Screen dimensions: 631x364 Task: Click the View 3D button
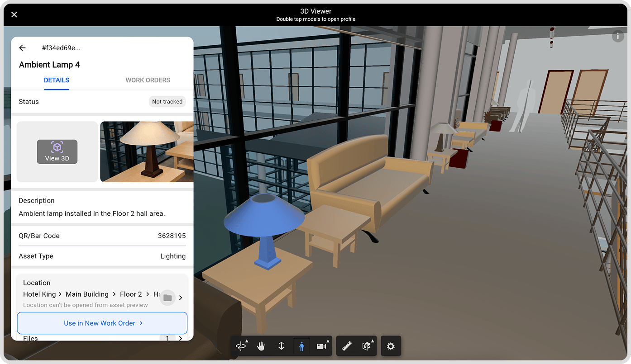click(x=57, y=152)
